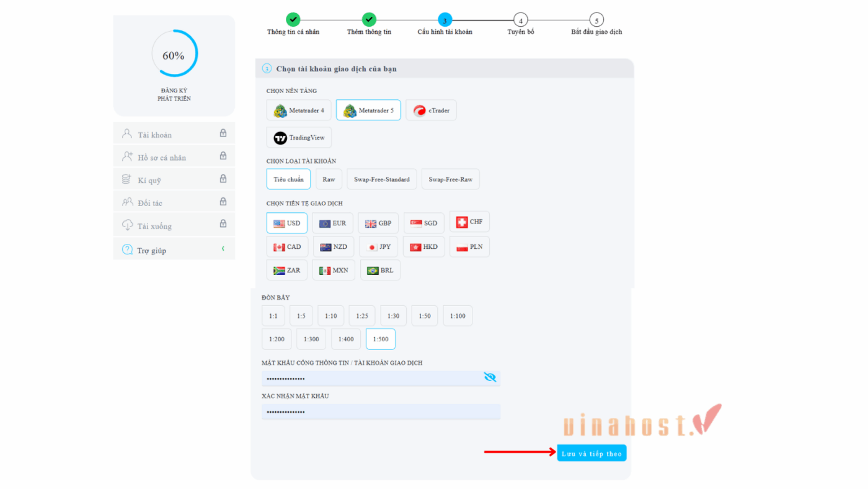Click the 60% registration progress circle
The width and height of the screenshot is (868, 489).
point(174,55)
